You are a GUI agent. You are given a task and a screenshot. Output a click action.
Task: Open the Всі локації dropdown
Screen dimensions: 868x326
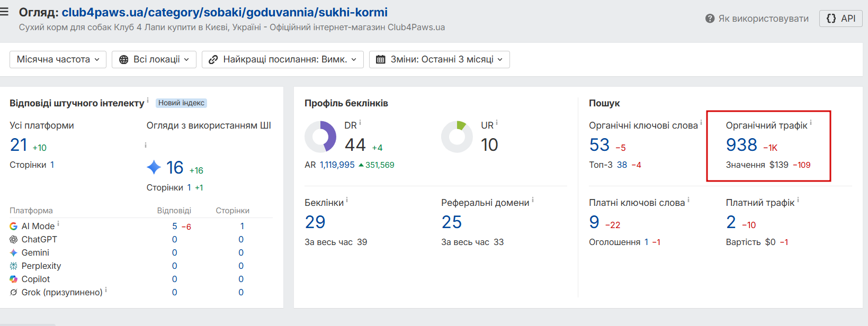tap(154, 59)
